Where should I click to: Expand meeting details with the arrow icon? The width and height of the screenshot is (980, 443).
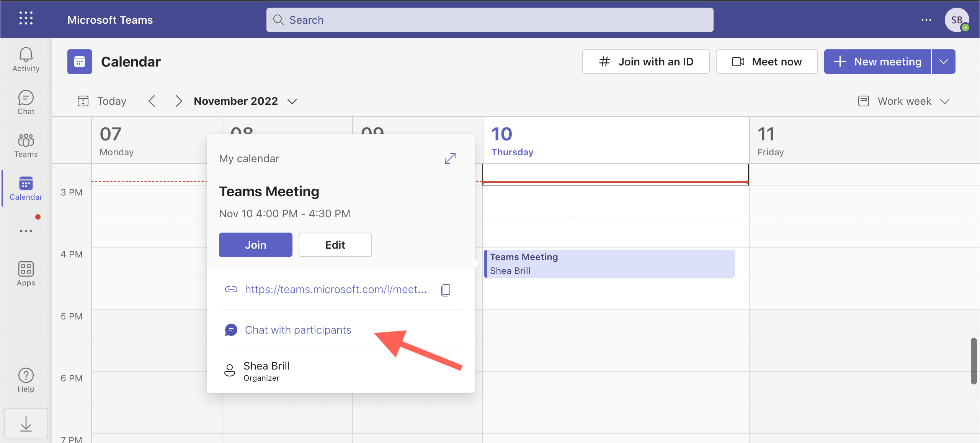[450, 158]
